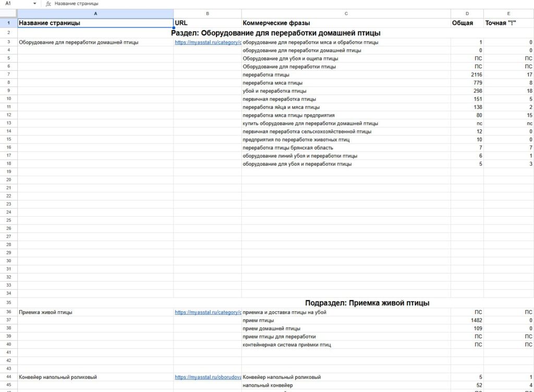Click the Name Box showing A1
The image size is (534, 392).
click(17, 4)
